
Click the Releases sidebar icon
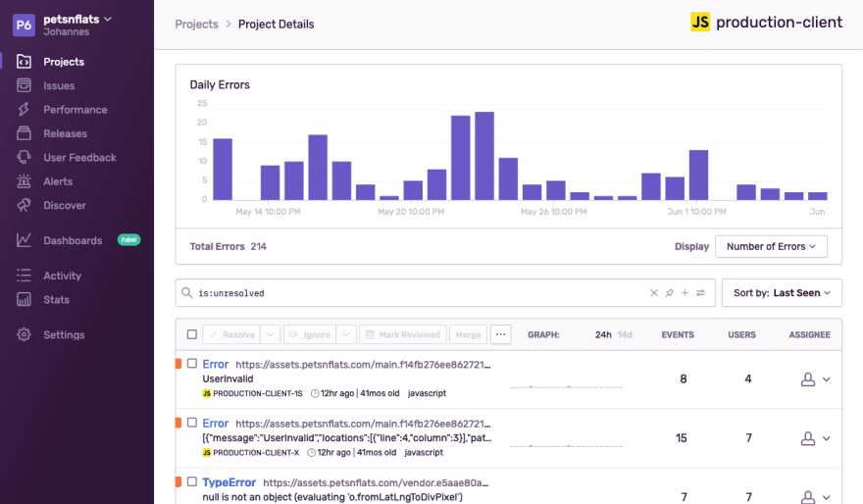24,133
